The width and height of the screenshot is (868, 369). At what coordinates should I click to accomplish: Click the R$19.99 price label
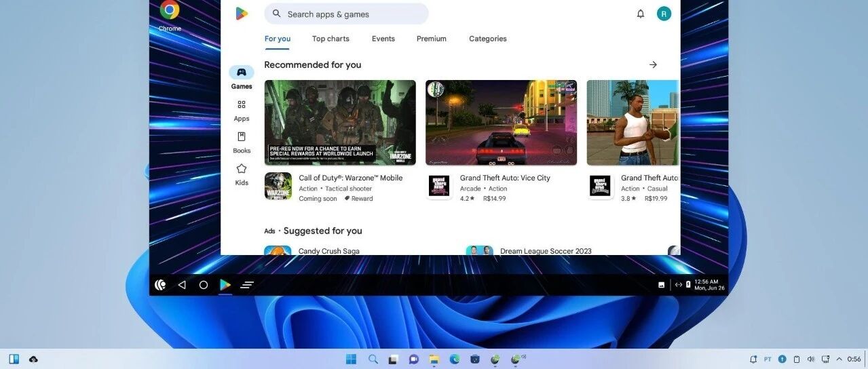click(656, 199)
